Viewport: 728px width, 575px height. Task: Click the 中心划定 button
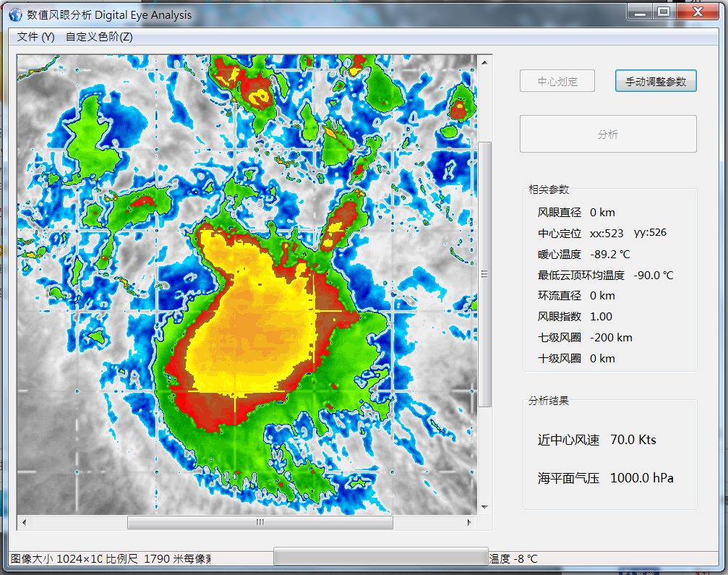pyautogui.click(x=557, y=82)
